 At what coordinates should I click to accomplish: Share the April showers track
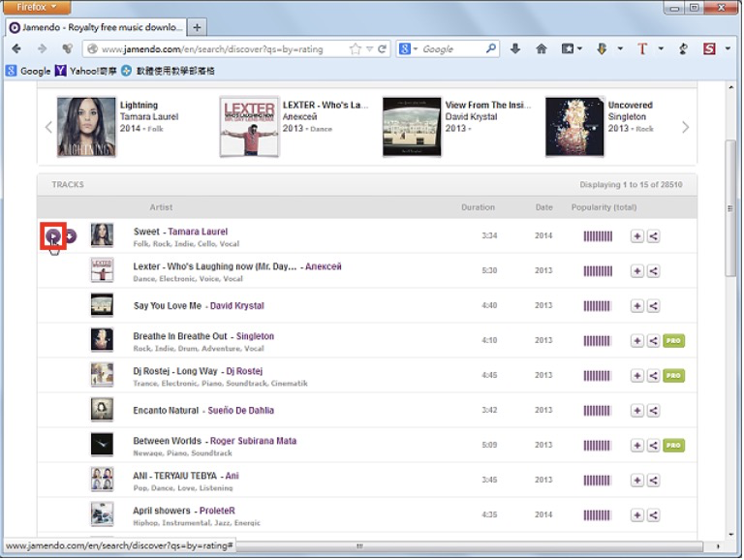coord(653,514)
